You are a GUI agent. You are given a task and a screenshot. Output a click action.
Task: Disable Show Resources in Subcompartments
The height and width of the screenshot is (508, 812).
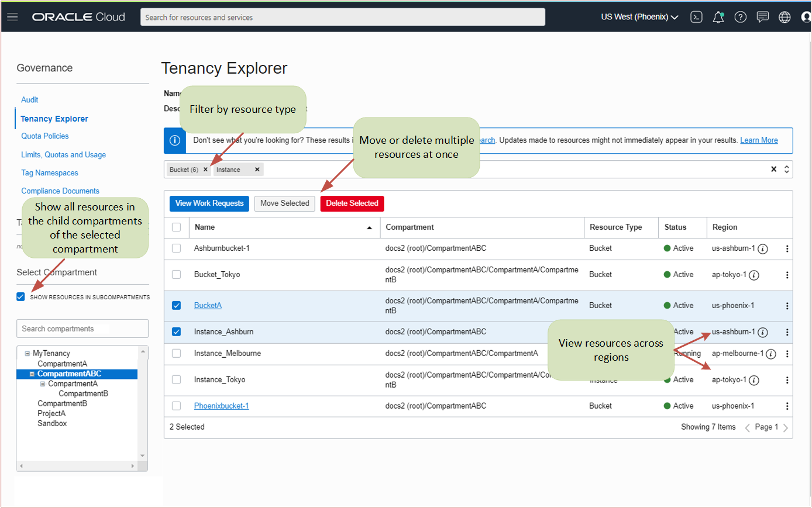[x=20, y=296]
